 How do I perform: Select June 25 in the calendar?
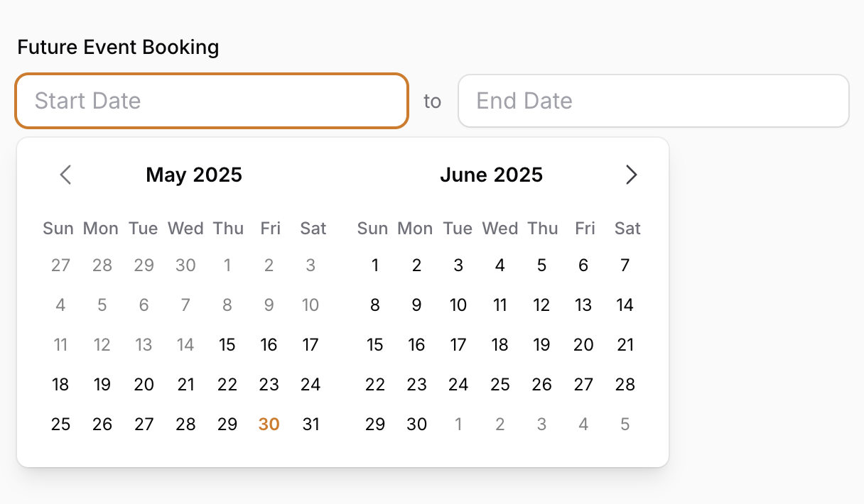(x=500, y=385)
